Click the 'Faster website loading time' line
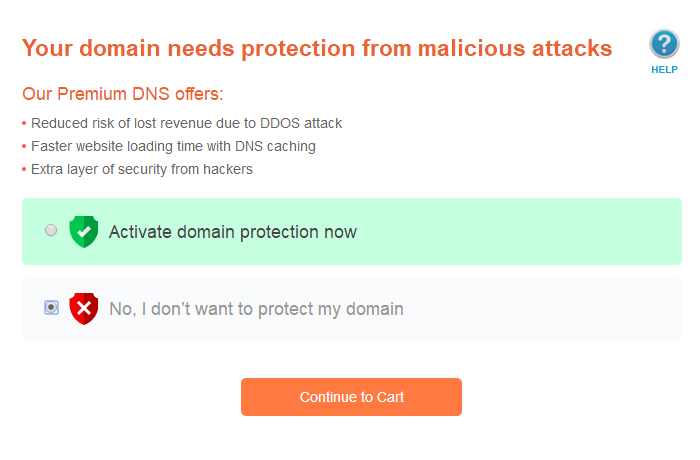 [173, 146]
